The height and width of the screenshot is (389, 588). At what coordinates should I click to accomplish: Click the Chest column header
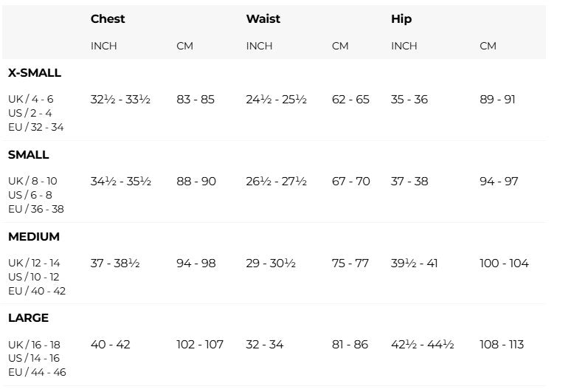click(108, 19)
